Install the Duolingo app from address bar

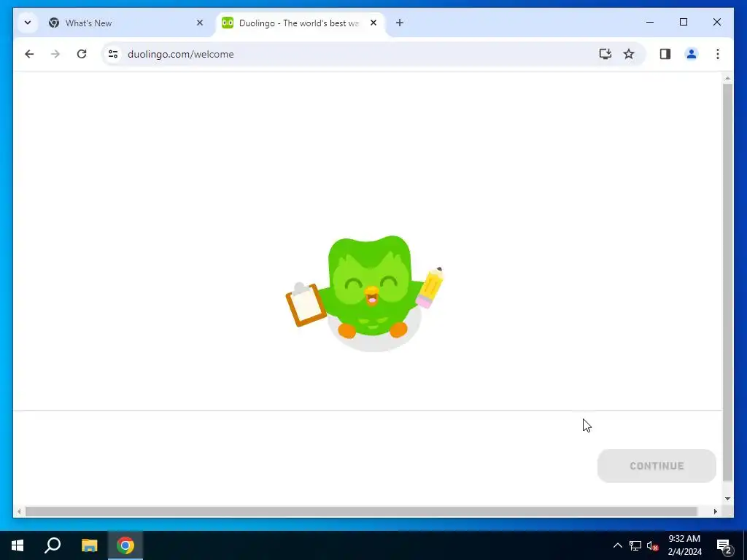tap(605, 54)
